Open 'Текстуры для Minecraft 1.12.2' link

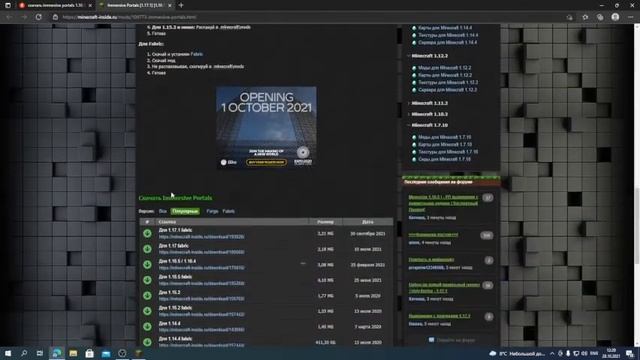pos(448,82)
